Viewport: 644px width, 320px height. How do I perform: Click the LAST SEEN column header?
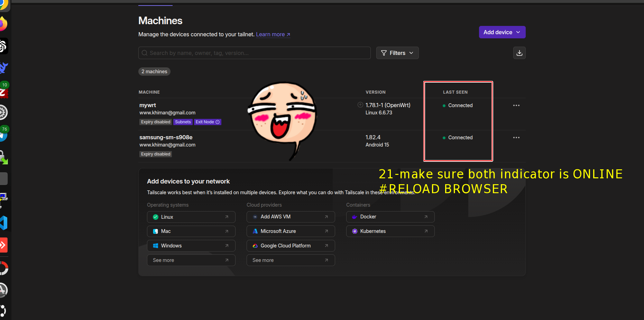point(455,92)
